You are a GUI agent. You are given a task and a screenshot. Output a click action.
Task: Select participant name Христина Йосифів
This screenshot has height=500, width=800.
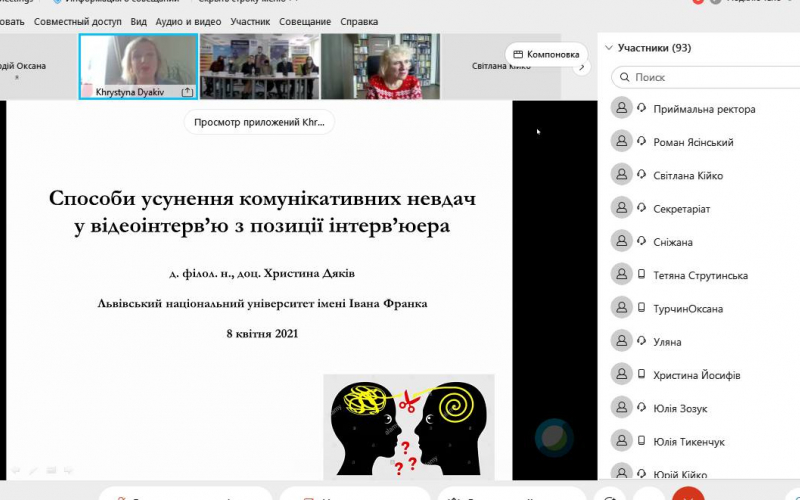(696, 375)
